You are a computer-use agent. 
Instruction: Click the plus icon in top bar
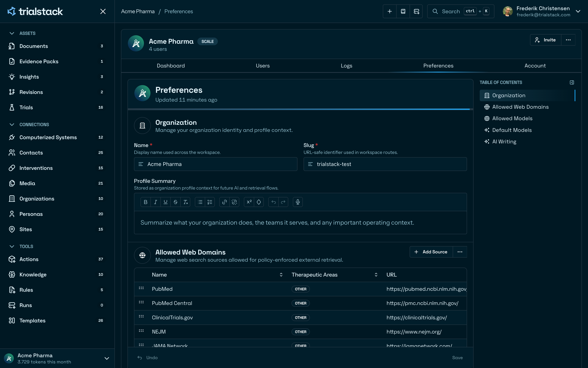[x=390, y=11]
